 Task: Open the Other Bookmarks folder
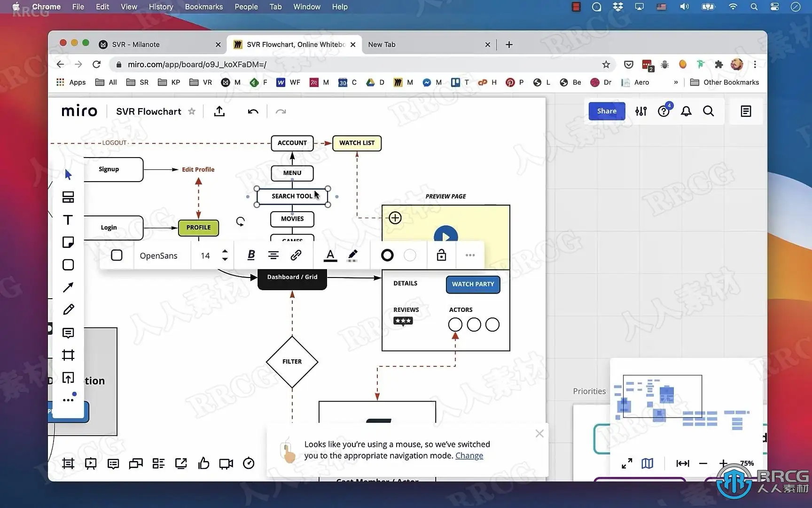click(725, 82)
